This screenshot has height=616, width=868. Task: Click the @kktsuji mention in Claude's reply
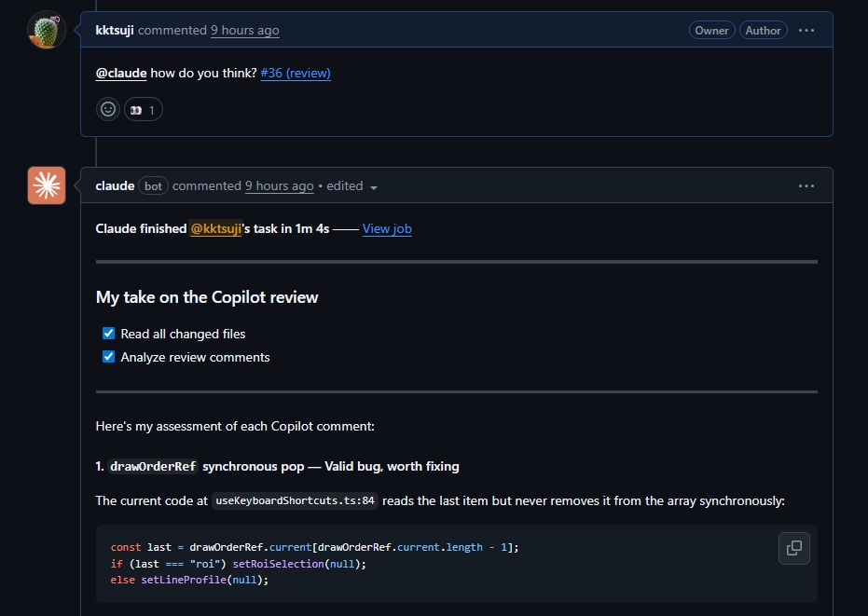215,228
